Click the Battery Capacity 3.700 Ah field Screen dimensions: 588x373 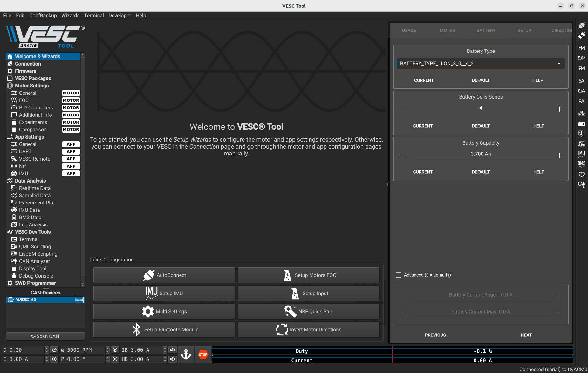point(481,154)
